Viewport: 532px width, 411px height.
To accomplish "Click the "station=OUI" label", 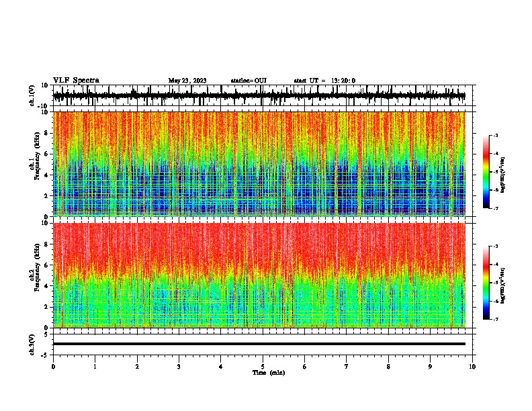I will pyautogui.click(x=249, y=81).
